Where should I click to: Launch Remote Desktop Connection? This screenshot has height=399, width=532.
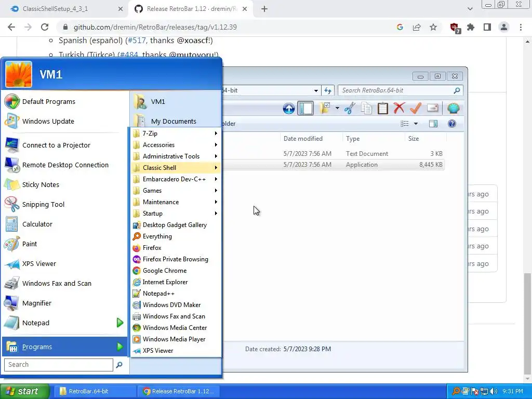click(x=64, y=165)
